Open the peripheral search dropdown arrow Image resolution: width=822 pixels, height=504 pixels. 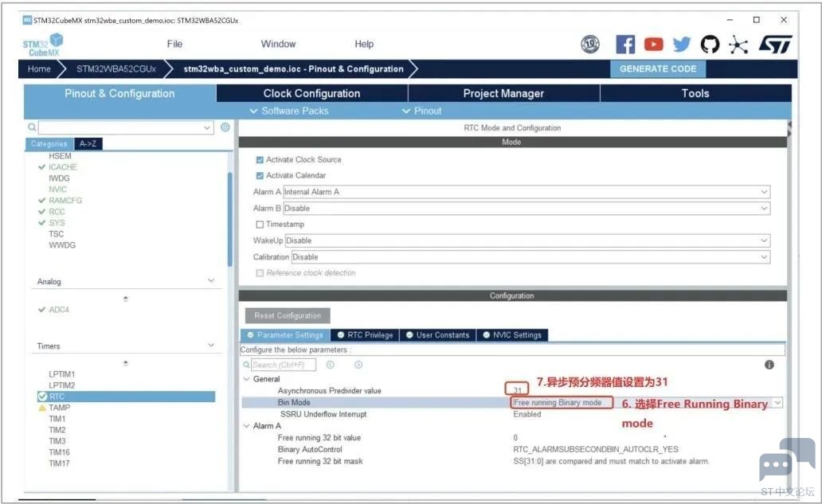click(207, 128)
